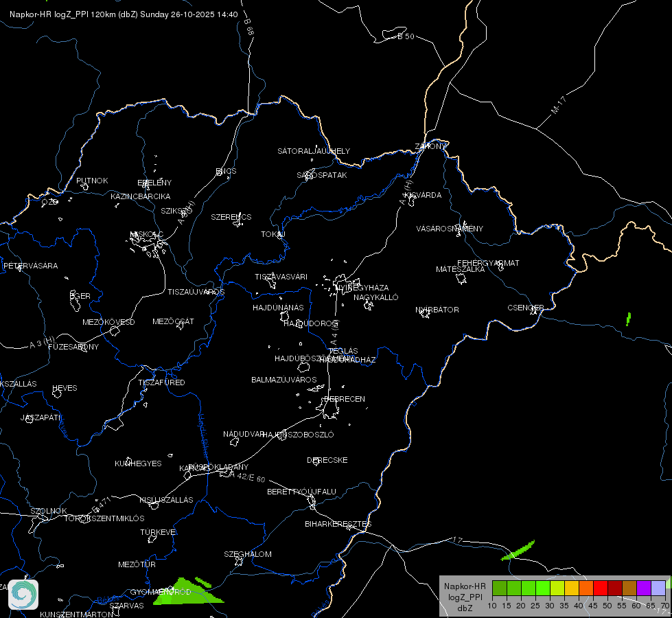Click the Mezőkövesd town outline marker

[x=115, y=331]
